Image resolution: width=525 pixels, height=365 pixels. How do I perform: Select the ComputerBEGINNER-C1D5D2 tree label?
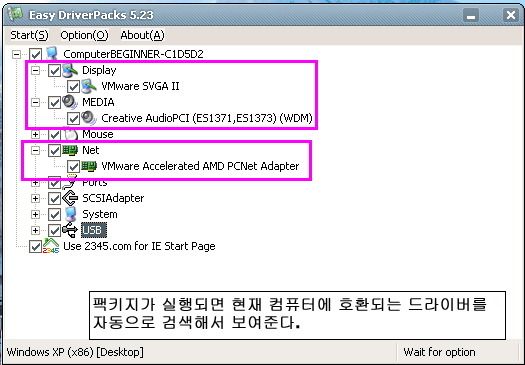(133, 54)
